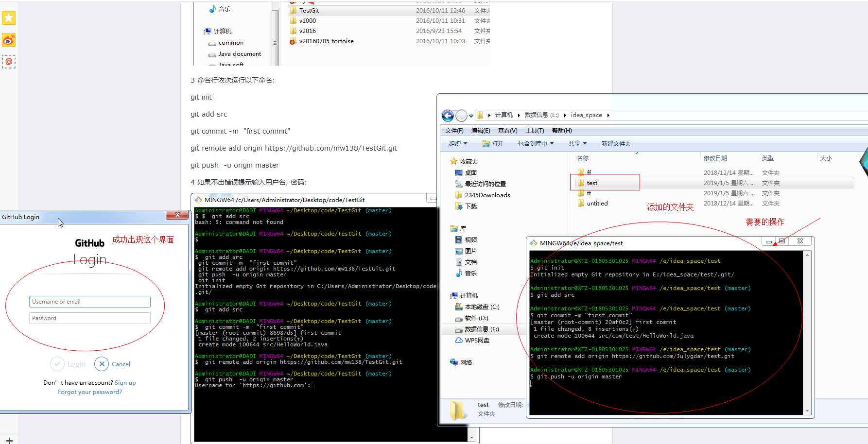Click Git Bash icon in TestGit terminal title
This screenshot has width=868, height=444.
click(x=198, y=200)
